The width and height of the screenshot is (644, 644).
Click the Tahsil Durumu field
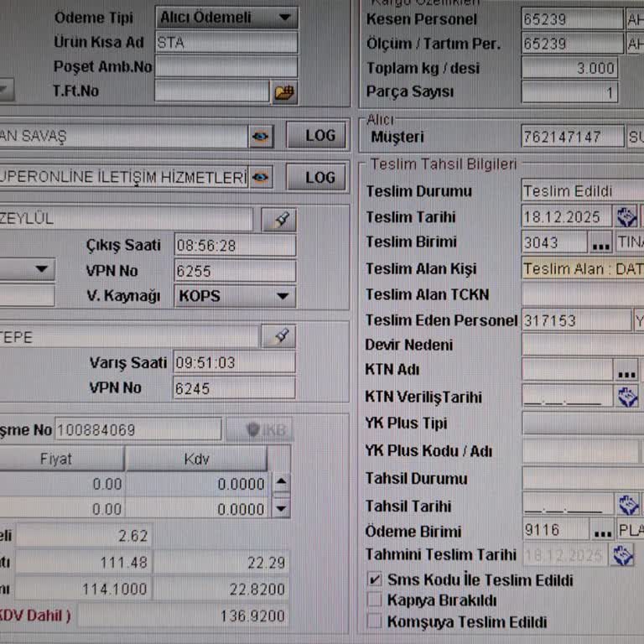pos(583,478)
